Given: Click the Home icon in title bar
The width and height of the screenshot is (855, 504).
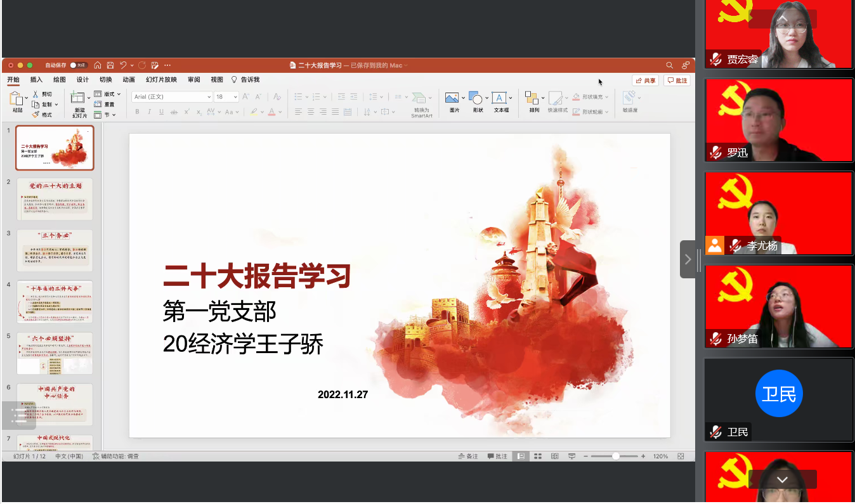Looking at the screenshot, I should pos(98,65).
